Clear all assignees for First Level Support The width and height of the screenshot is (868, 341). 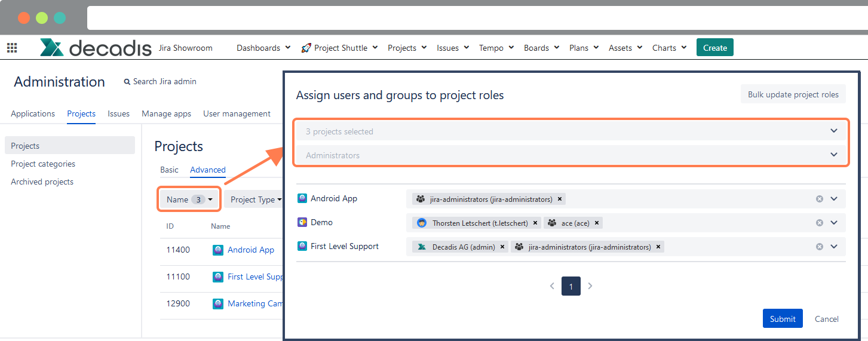pyautogui.click(x=820, y=247)
